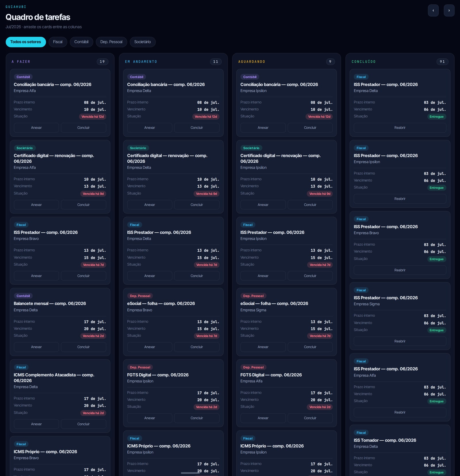The height and width of the screenshot is (476, 460).
Task: Click Societário tag on Certificado digital Empresa Delta
Action: point(138,148)
